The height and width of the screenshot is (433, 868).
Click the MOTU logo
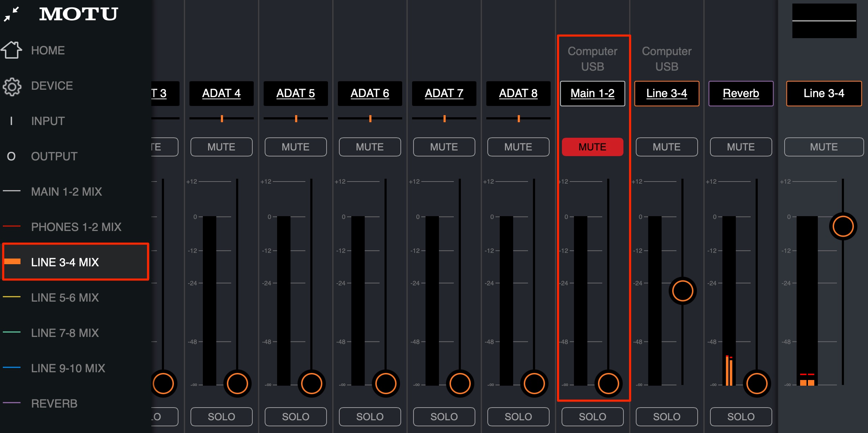(78, 14)
